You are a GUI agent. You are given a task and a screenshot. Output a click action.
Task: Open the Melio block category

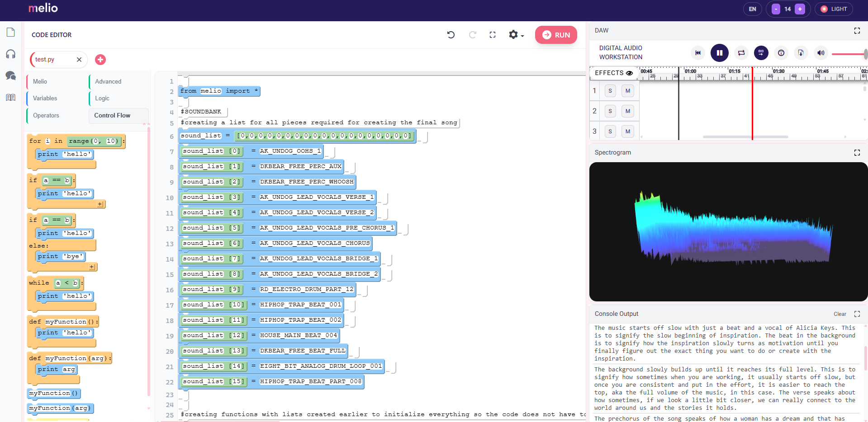coord(40,82)
